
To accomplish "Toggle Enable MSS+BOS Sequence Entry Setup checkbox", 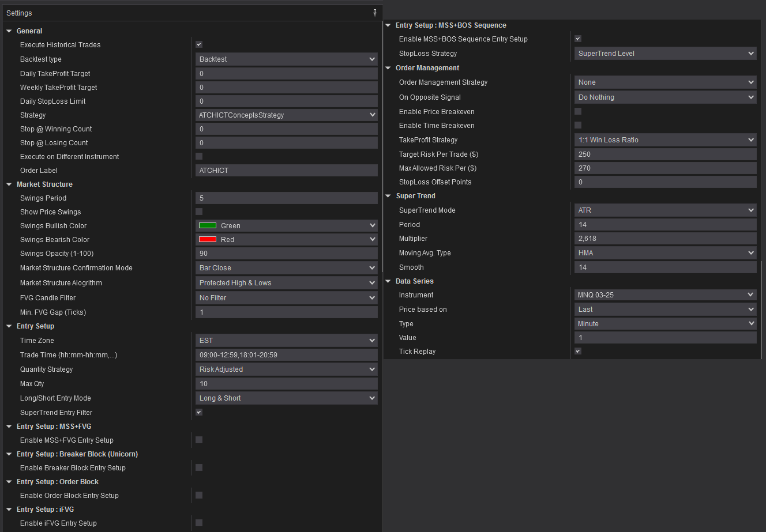I will [x=578, y=39].
